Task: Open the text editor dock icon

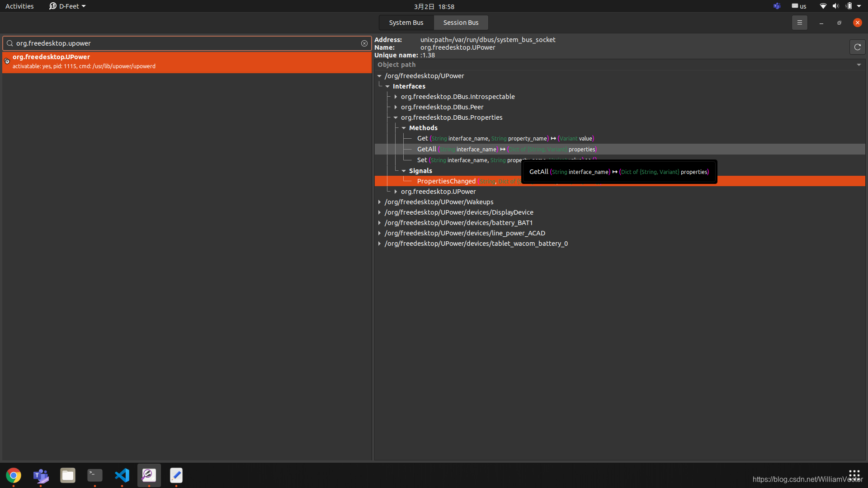Action: (176, 475)
